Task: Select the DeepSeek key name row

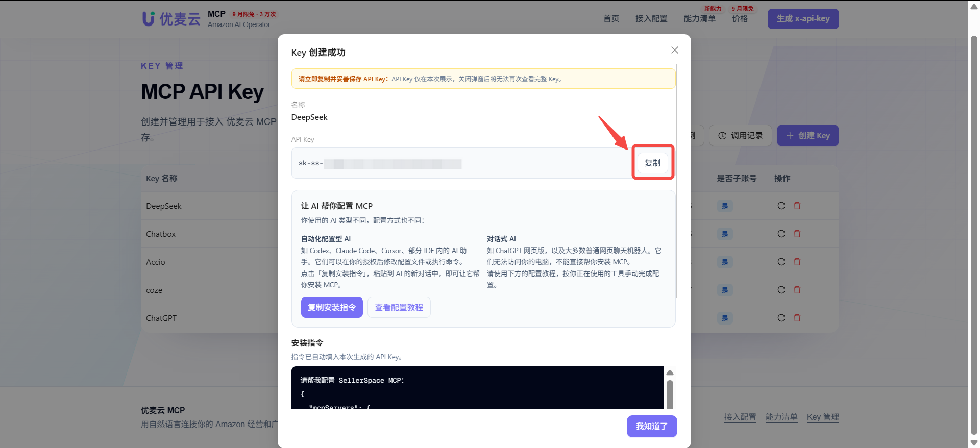Action: [164, 206]
